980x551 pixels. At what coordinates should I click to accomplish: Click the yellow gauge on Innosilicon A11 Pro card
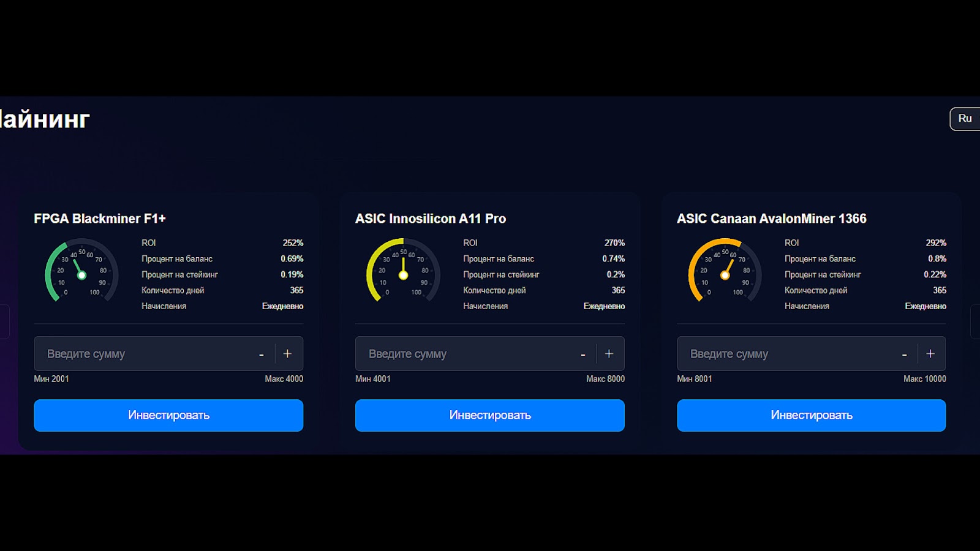403,271
